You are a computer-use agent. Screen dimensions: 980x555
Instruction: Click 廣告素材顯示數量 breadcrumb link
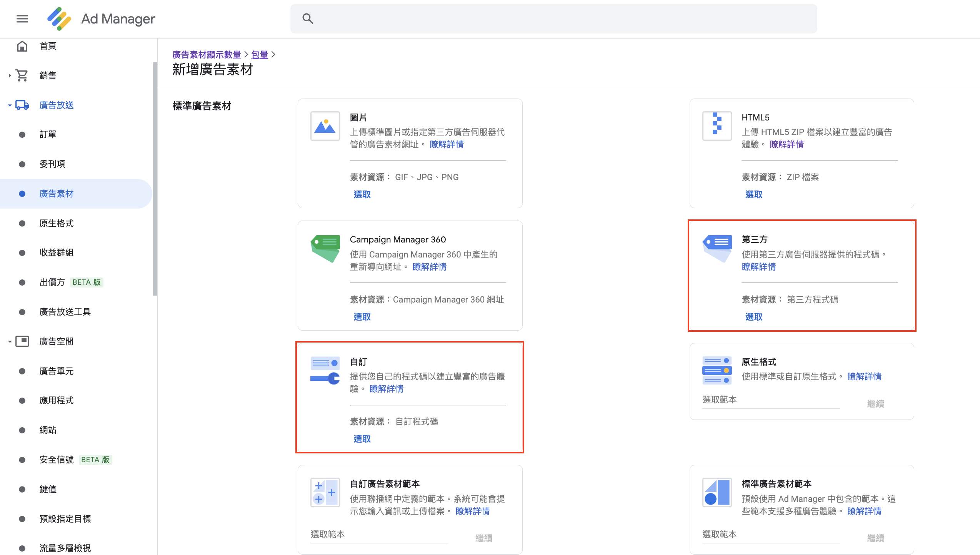click(x=207, y=55)
